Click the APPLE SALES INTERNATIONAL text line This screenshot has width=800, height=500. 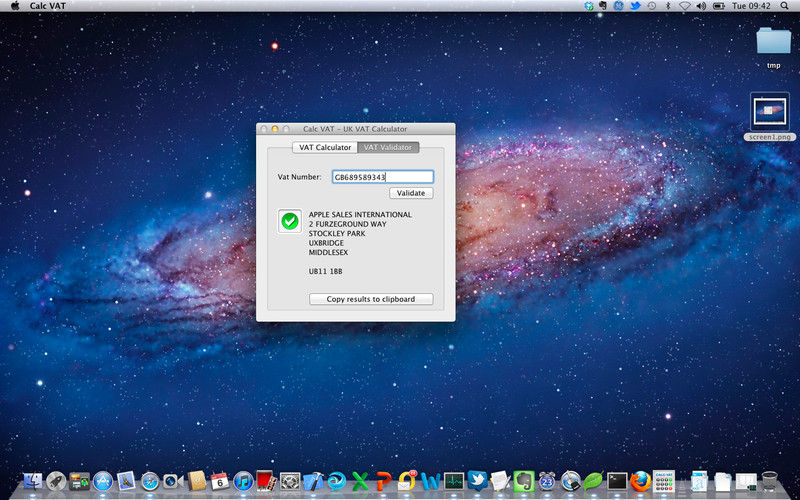coord(360,215)
